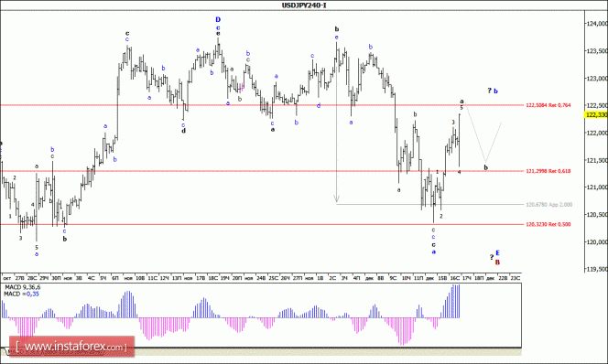Click the yellow 122,330 current price tag

click(596, 114)
